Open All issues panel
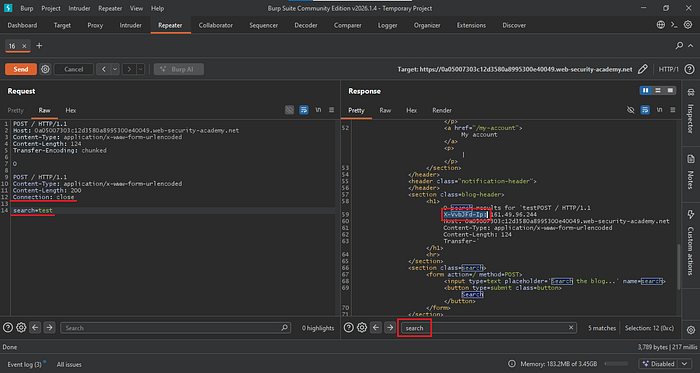Image resolution: width=700 pixels, height=373 pixels. click(69, 365)
